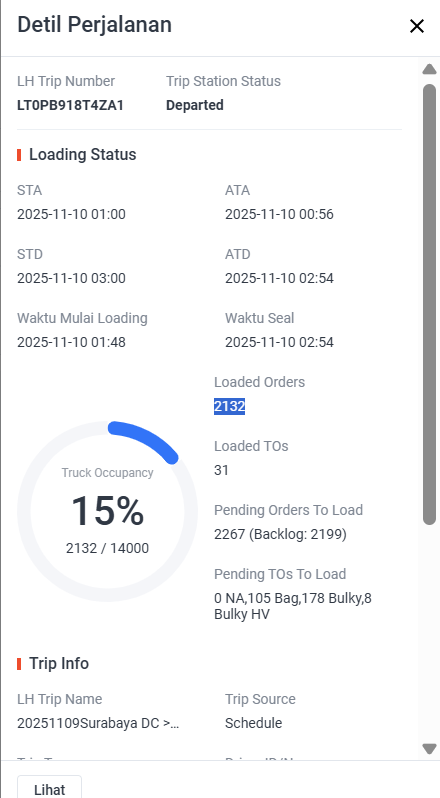The width and height of the screenshot is (440, 798).
Task: Click the Trip Info section heading
Action: point(59,663)
